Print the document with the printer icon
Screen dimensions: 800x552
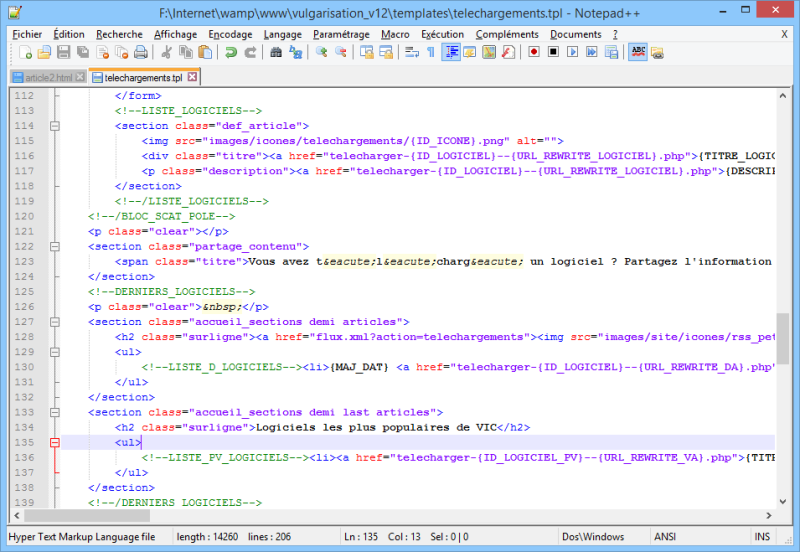click(141, 52)
